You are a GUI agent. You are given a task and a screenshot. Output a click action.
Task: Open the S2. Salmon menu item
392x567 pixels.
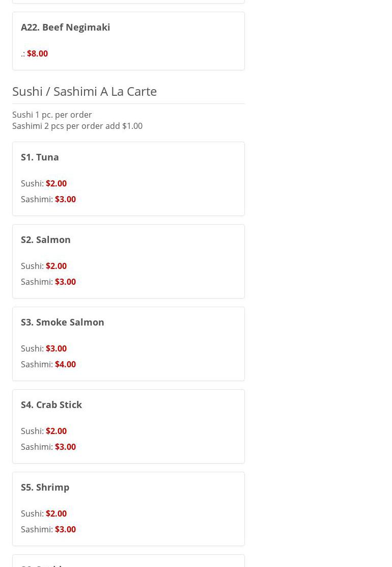point(46,239)
